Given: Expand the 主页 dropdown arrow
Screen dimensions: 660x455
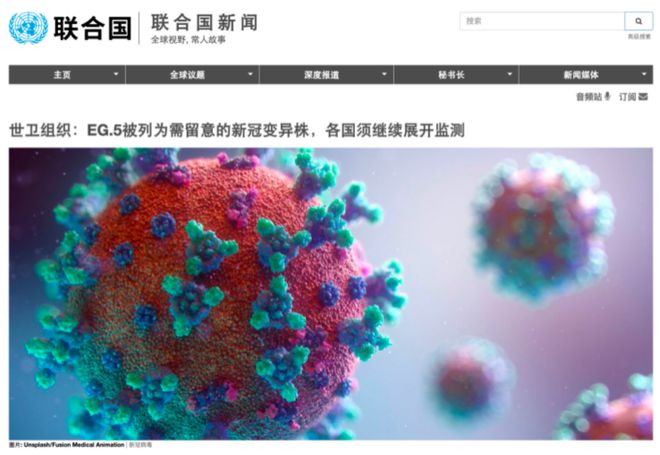Looking at the screenshot, I should coord(116,75).
